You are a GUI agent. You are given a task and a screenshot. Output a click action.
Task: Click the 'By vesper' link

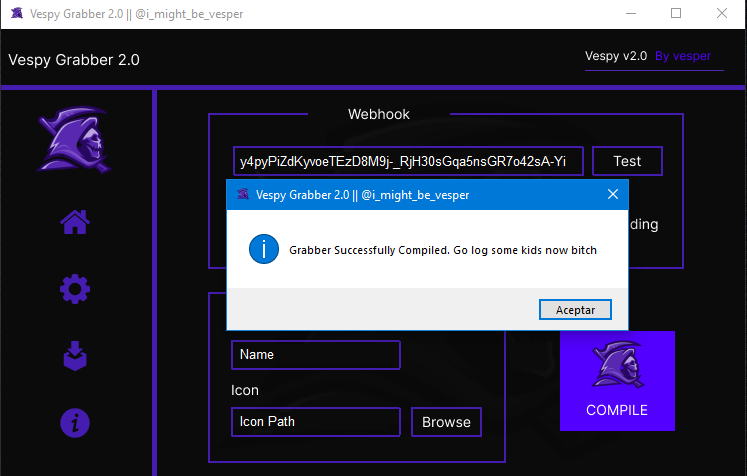coord(683,56)
